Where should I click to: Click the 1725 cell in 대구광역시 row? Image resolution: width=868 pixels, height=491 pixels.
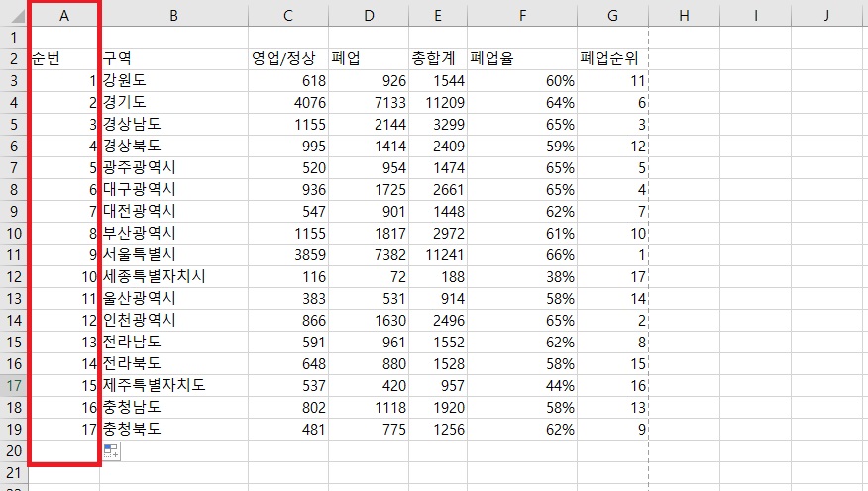369,190
